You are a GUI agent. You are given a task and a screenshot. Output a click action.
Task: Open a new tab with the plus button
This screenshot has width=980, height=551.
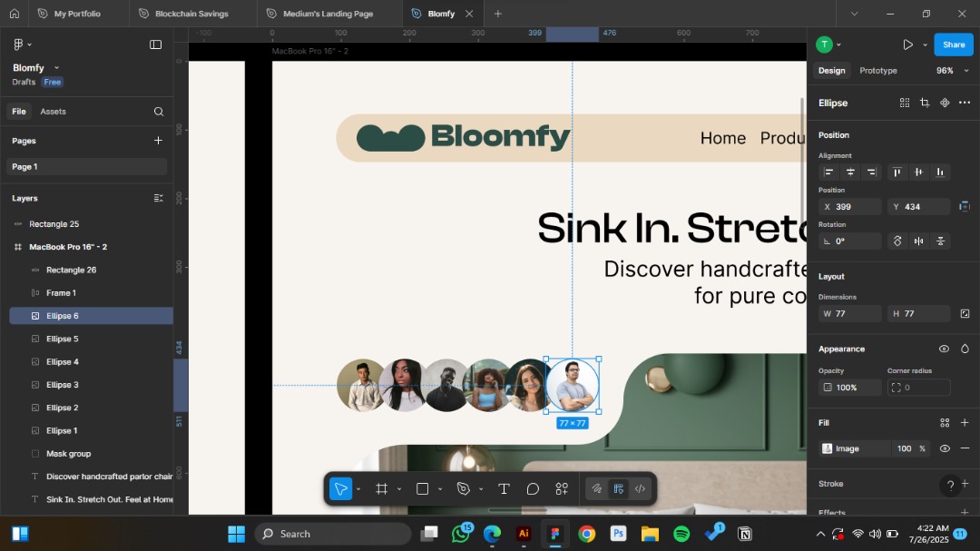pos(497,14)
